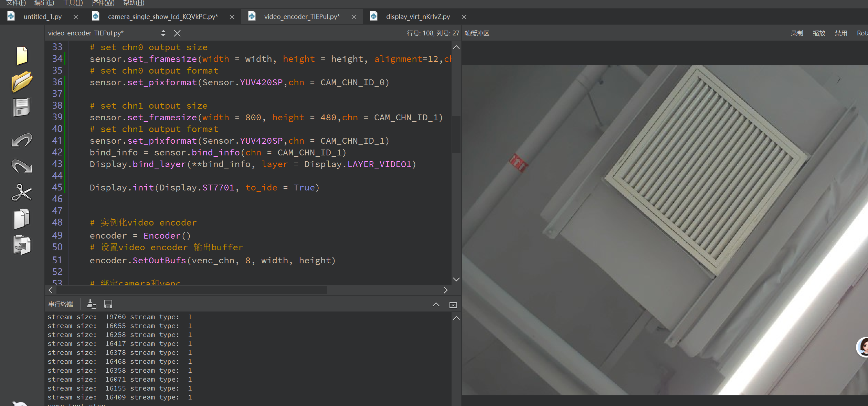The image size is (868, 406).
Task: Paste with the clipboard icon
Action: coord(22,245)
